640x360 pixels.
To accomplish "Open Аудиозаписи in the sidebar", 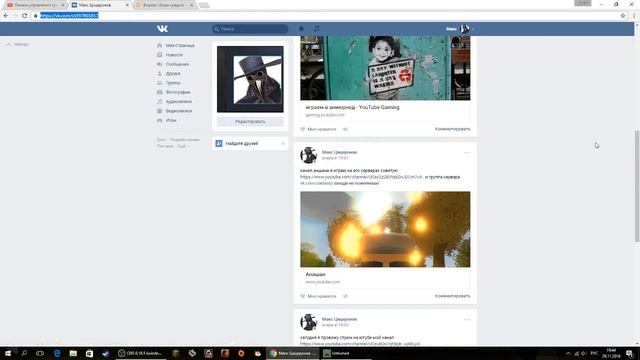I will click(x=179, y=102).
